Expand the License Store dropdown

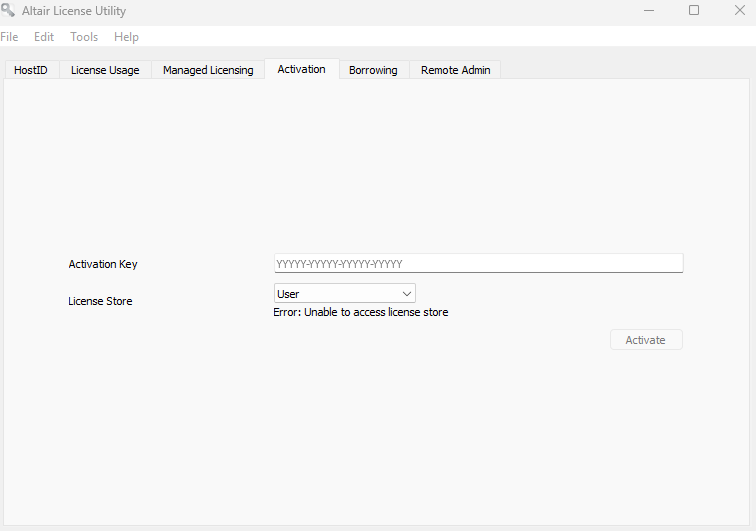[345, 293]
